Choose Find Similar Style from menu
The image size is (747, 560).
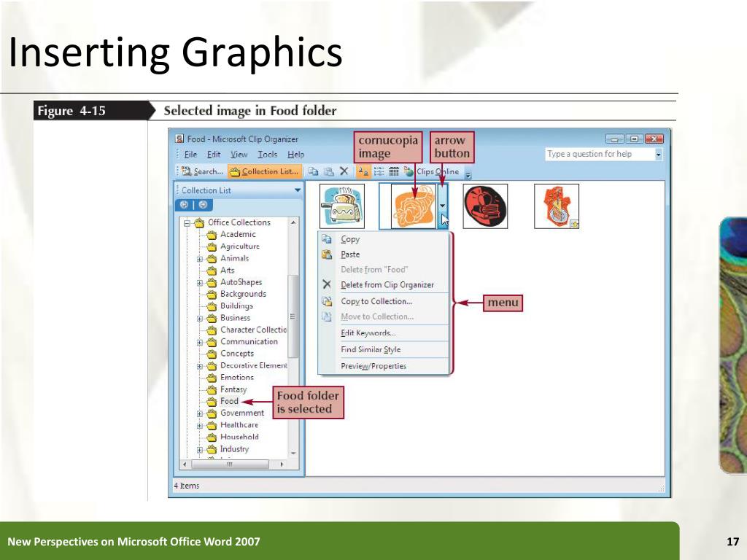[x=384, y=349]
